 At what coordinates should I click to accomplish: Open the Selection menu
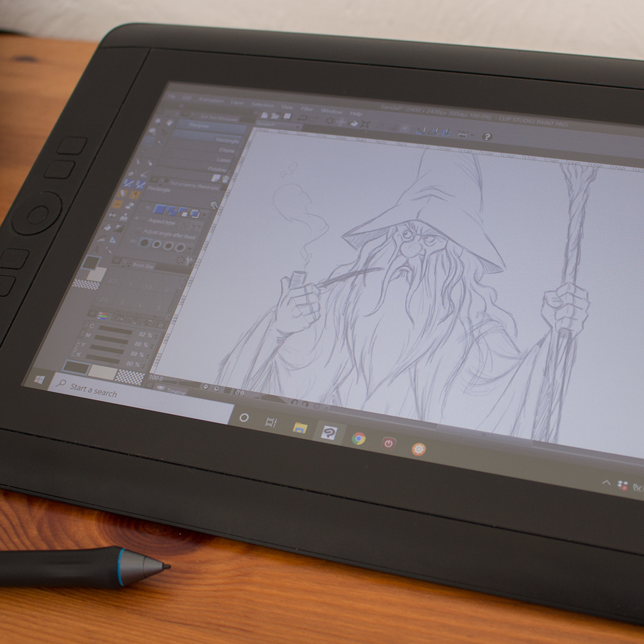tap(263, 104)
